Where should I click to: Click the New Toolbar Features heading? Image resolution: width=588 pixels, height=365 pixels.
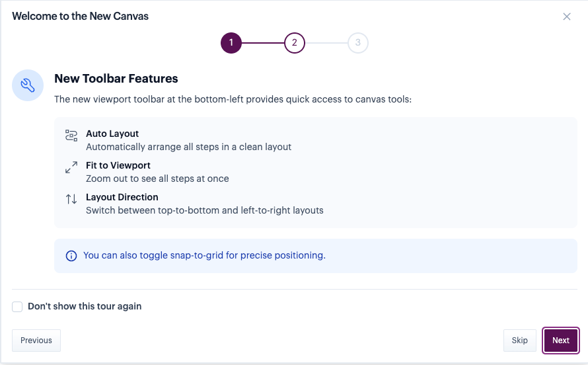116,79
